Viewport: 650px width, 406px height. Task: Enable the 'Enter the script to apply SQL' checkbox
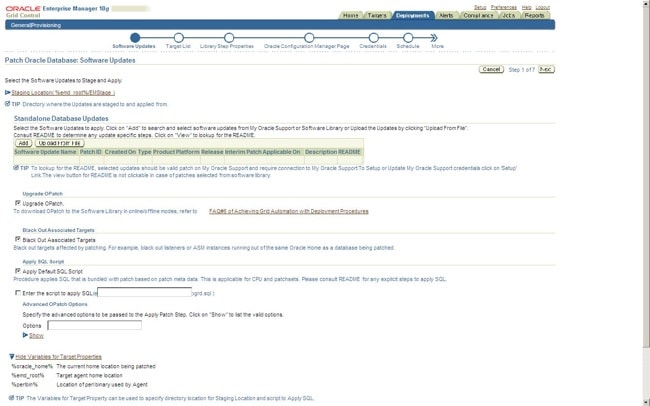tap(17, 293)
